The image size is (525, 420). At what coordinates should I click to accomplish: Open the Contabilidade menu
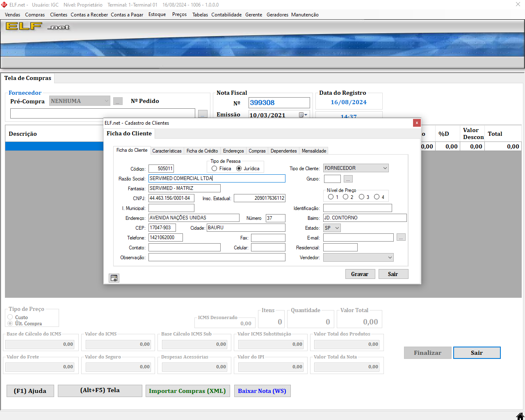[226, 14]
